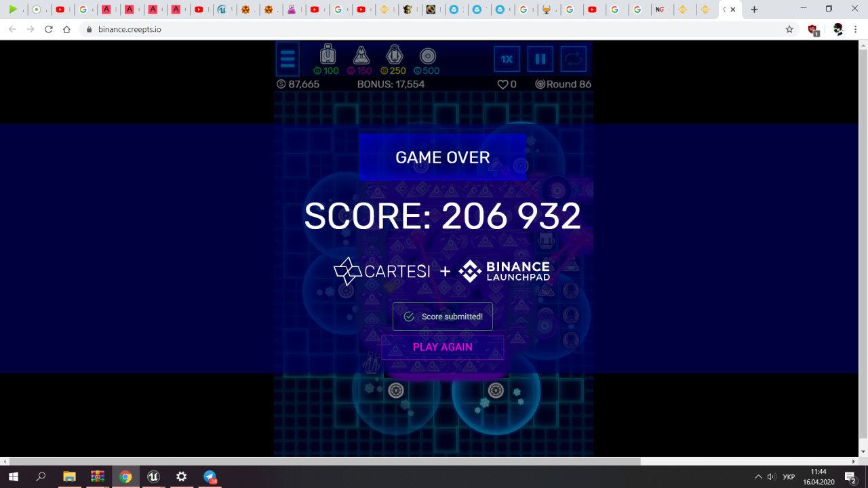Screen dimensions: 868x488
Task: Open the game hamburger menu
Action: point(288,59)
